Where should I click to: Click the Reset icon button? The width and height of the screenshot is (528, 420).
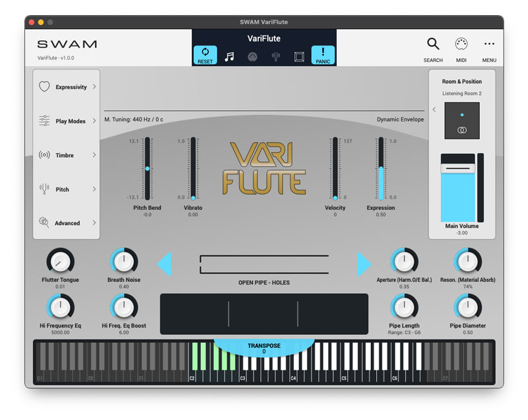pyautogui.click(x=205, y=55)
